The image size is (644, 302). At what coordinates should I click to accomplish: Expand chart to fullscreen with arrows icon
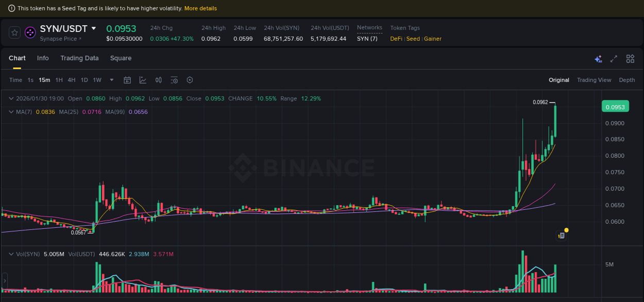coord(614,59)
